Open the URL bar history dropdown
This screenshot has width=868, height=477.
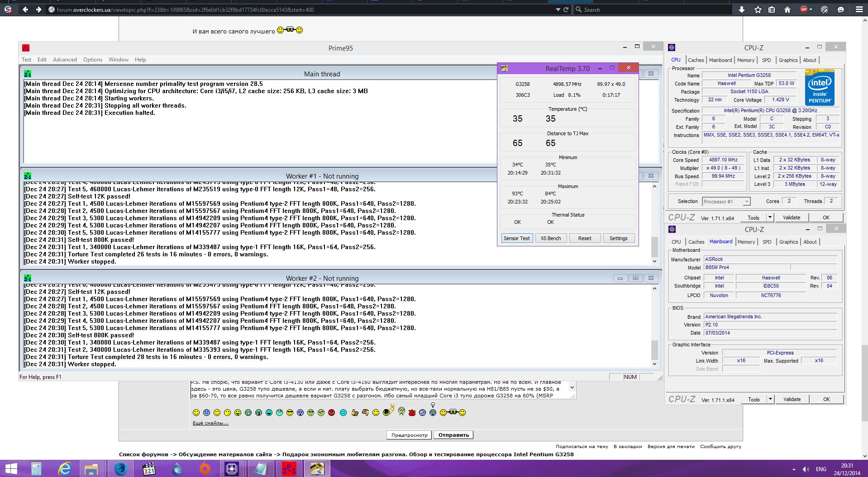558,9
